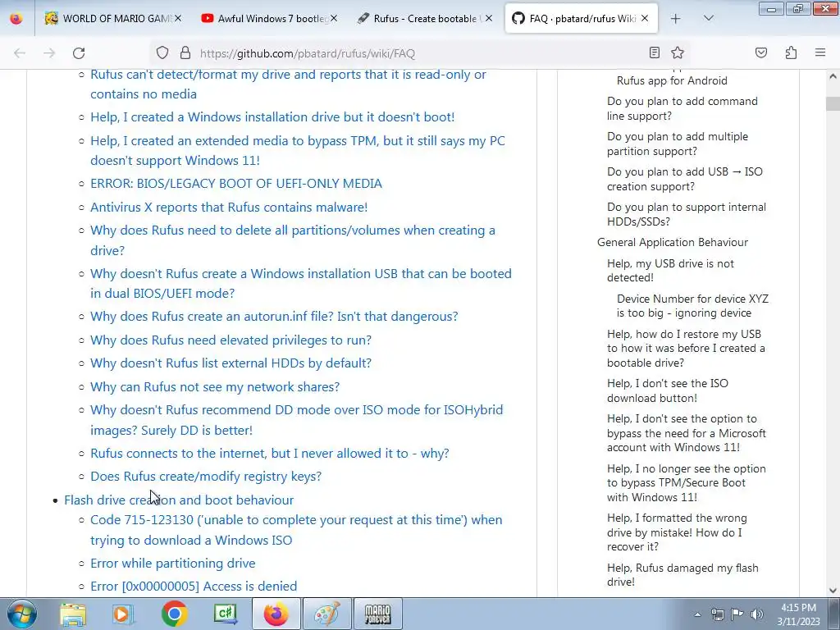Open sidebar 'Do you plan to add command line support?'
This screenshot has height=630, width=840.
pyautogui.click(x=682, y=108)
